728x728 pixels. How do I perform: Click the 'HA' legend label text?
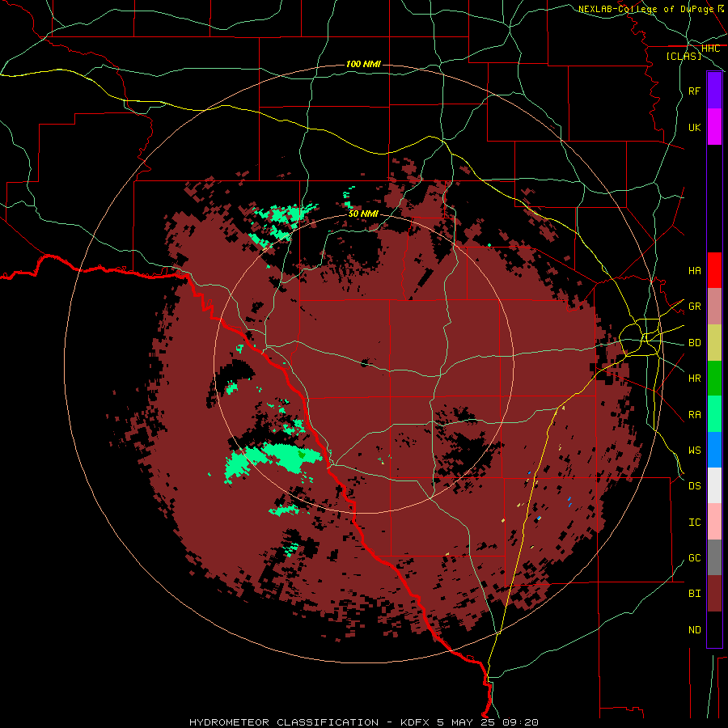pyautogui.click(x=694, y=270)
